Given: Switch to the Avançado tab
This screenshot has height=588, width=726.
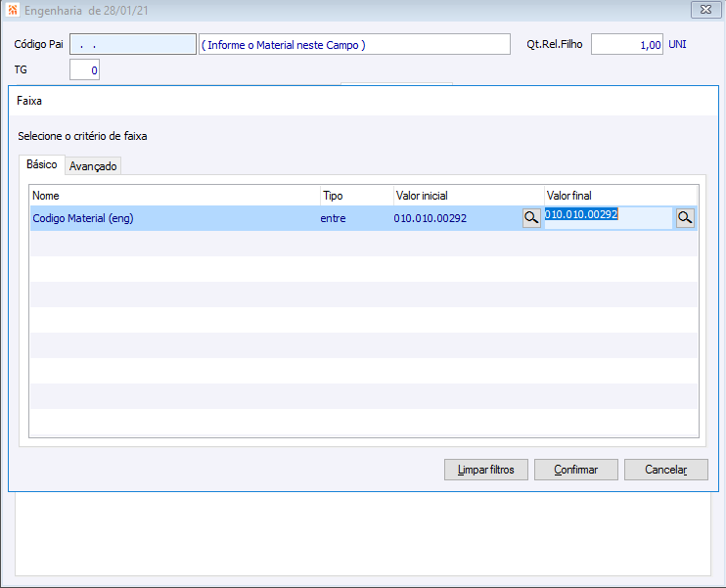Looking at the screenshot, I should pos(93,165).
